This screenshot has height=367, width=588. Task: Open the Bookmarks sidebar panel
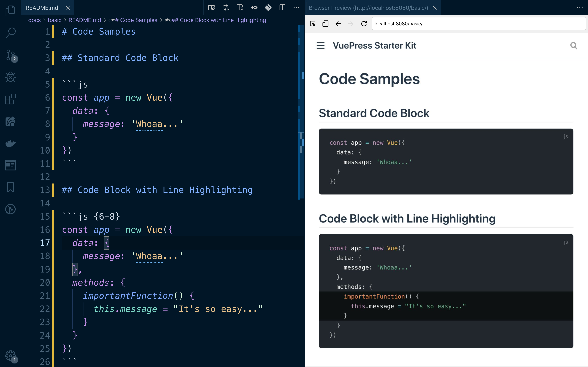10,187
